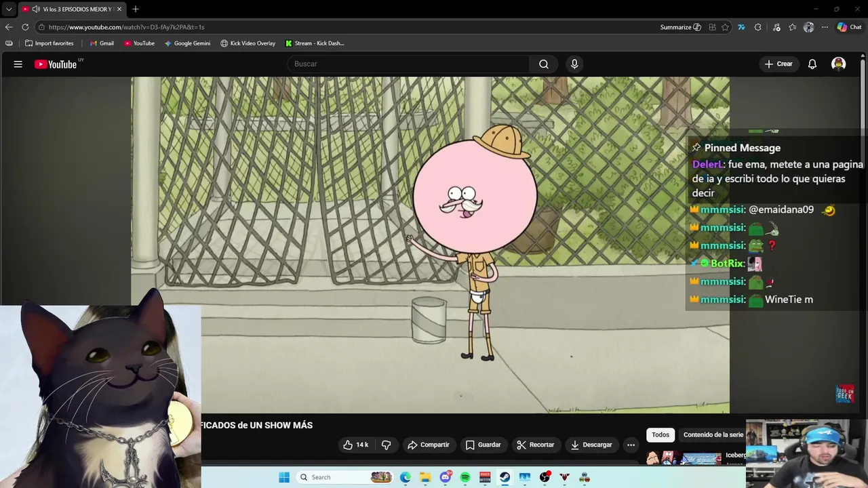This screenshot has height=488, width=868.
Task: Open the Crear create menu
Action: tap(778, 64)
